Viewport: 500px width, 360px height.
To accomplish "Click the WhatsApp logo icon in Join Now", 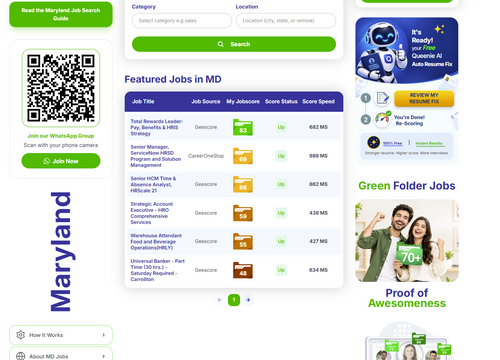I will [x=47, y=161].
